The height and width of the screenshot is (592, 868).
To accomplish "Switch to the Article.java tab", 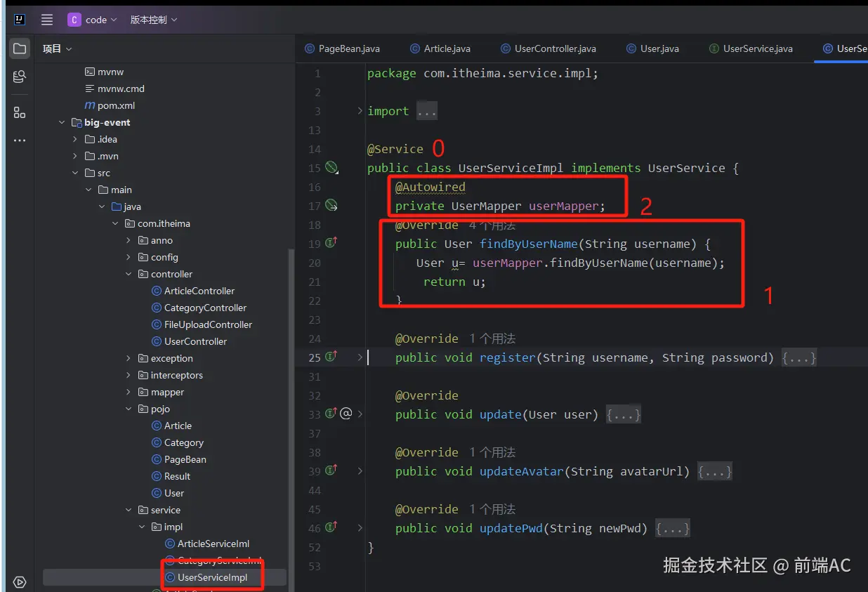I will tap(440, 48).
